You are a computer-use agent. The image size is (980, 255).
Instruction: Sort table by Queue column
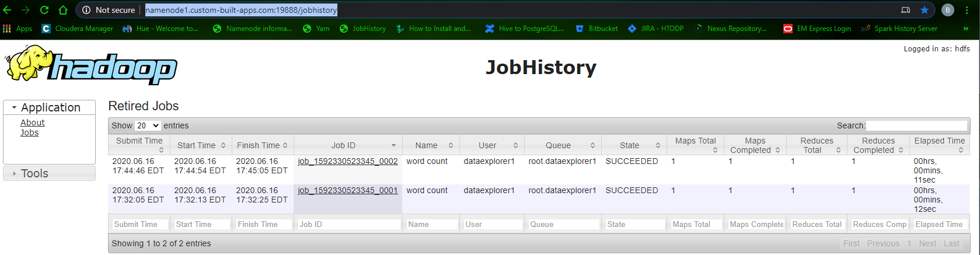click(x=563, y=145)
